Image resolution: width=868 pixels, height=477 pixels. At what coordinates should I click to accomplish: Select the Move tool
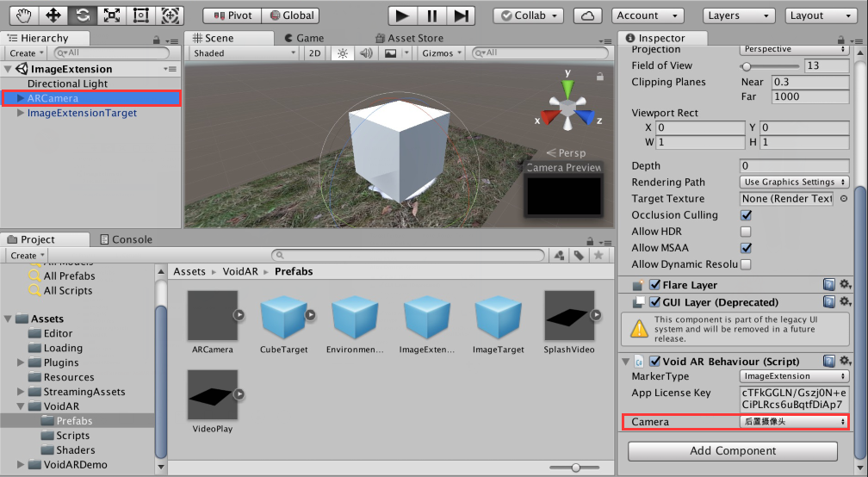point(53,15)
